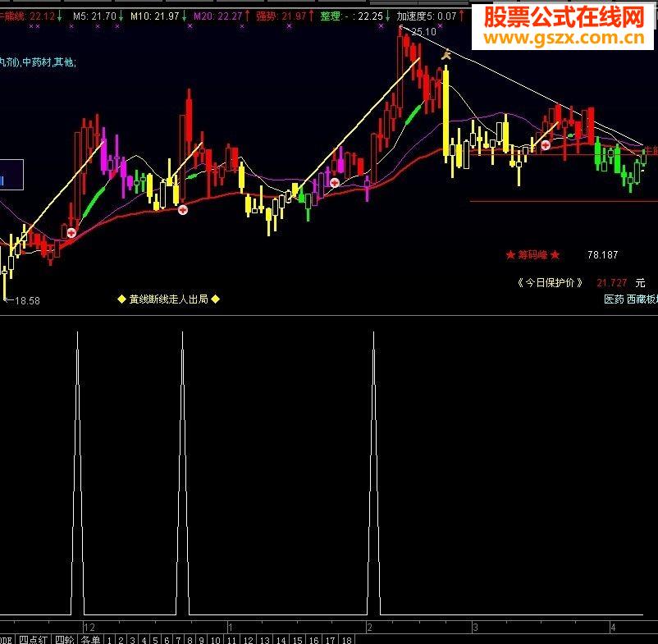Open numbered indicator tab 5 in bottom bar
This screenshot has height=644, width=658.
[x=155, y=640]
